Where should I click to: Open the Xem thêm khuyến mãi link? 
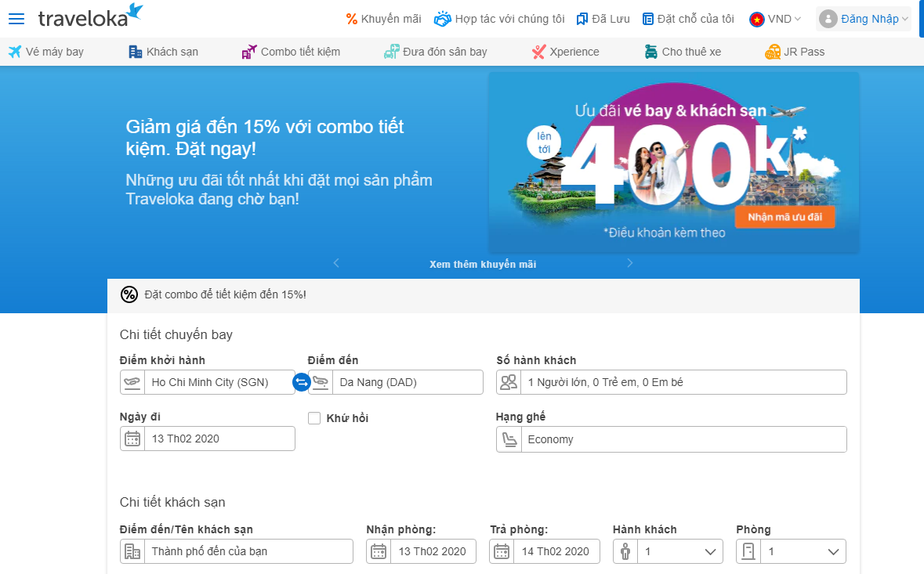(483, 265)
